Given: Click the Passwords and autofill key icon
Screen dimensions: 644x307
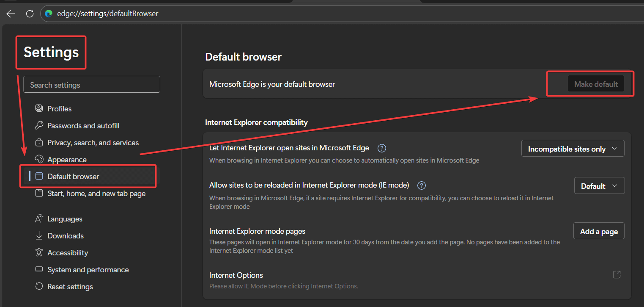Looking at the screenshot, I should pyautogui.click(x=39, y=125).
